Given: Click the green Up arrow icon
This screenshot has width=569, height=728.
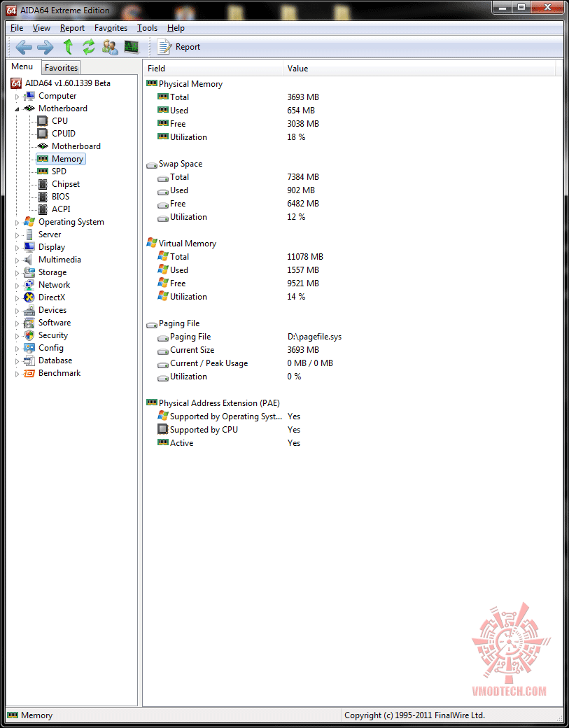Looking at the screenshot, I should click(68, 47).
